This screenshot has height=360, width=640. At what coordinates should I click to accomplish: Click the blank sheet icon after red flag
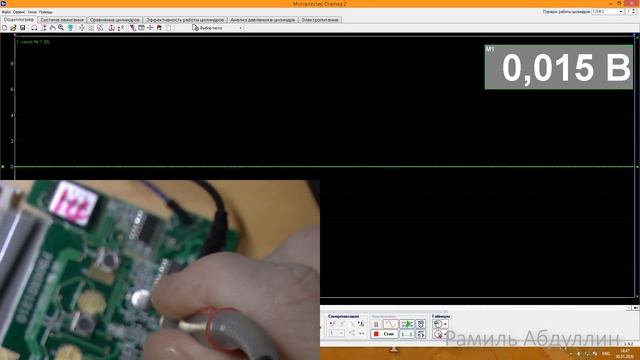(168, 28)
